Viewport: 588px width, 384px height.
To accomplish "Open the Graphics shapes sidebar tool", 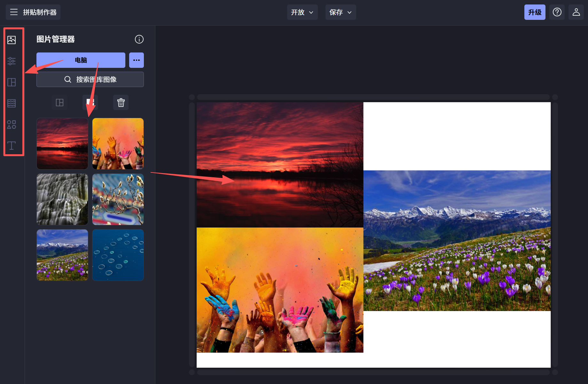I will pyautogui.click(x=12, y=124).
